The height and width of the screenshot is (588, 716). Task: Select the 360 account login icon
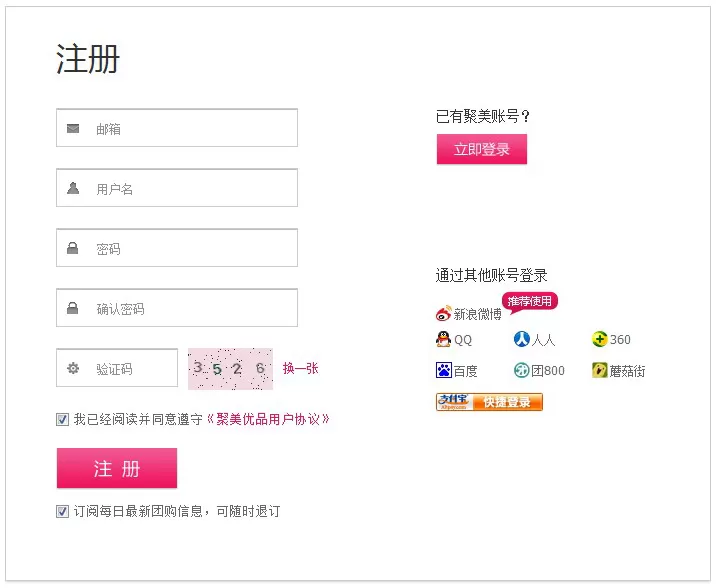coord(600,339)
